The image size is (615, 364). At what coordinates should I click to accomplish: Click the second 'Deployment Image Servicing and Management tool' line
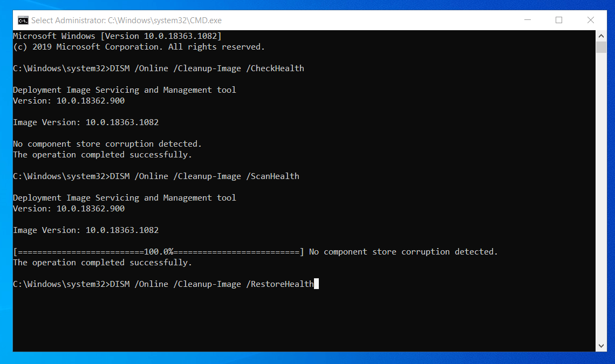coord(124,198)
